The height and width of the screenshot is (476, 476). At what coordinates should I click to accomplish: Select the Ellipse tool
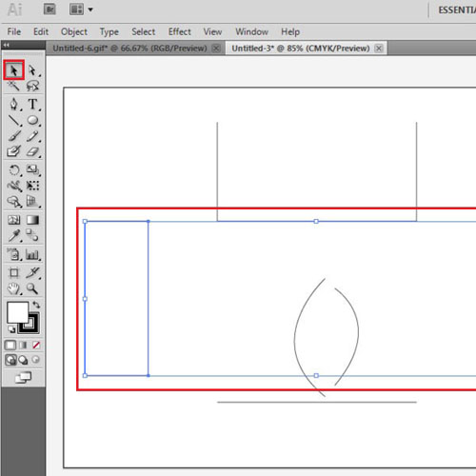32,120
